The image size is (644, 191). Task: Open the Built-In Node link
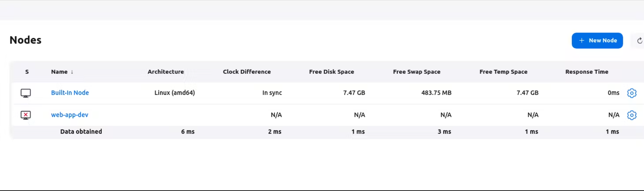(x=70, y=93)
